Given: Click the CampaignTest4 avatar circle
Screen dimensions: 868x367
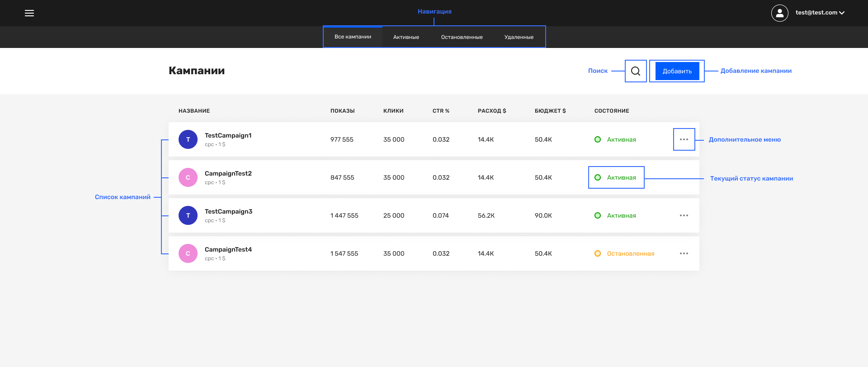Looking at the screenshot, I should tap(188, 253).
